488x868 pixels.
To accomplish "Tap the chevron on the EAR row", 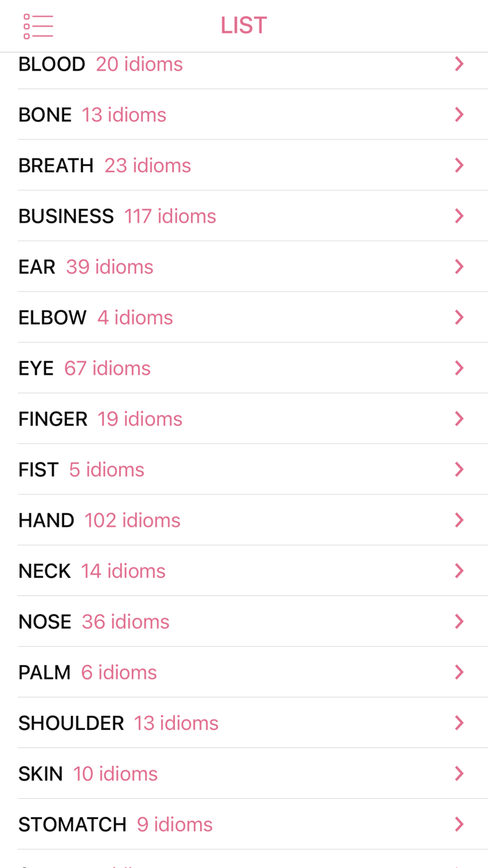I will [460, 266].
